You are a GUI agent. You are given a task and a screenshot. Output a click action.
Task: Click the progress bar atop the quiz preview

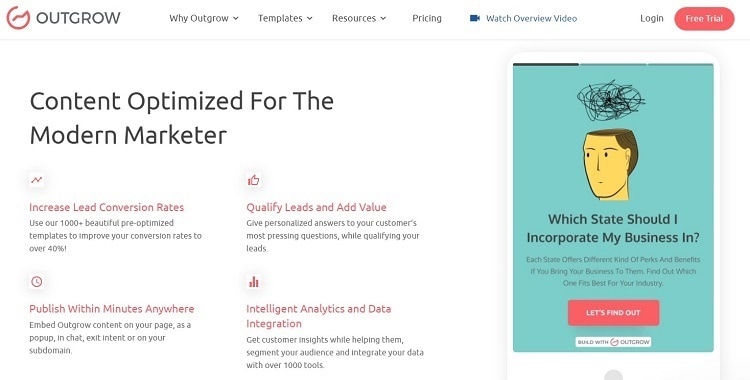click(613, 64)
